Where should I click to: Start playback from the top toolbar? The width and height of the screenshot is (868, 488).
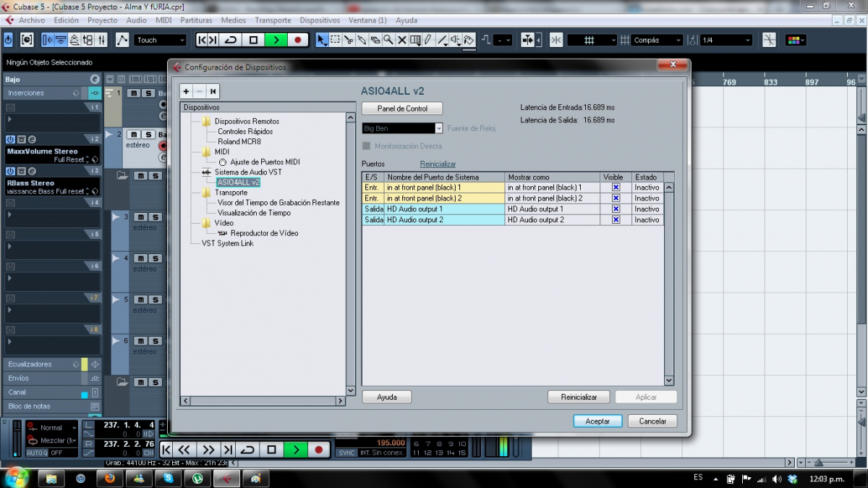click(276, 40)
